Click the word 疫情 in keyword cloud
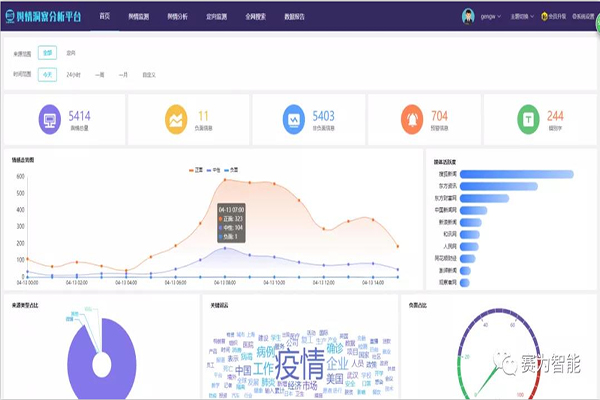 coord(301,360)
